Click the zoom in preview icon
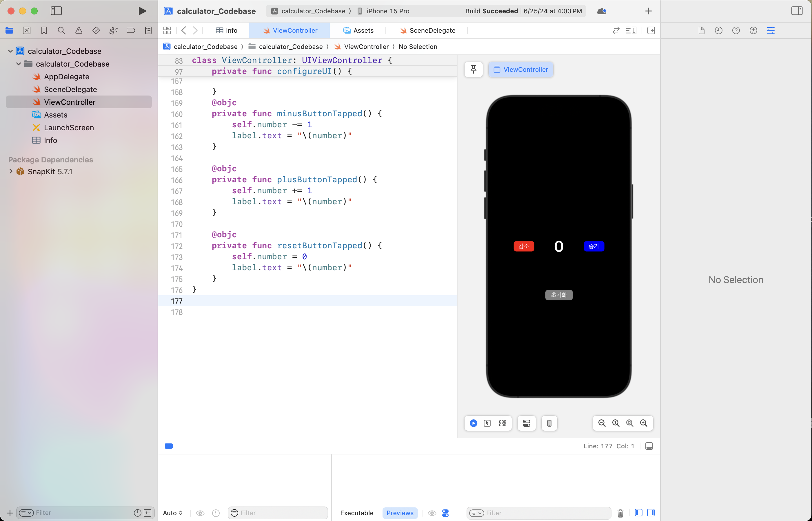The height and width of the screenshot is (521, 812). (644, 423)
